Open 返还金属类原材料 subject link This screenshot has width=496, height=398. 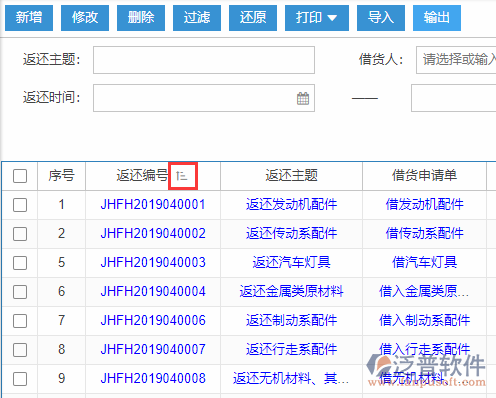(x=291, y=291)
